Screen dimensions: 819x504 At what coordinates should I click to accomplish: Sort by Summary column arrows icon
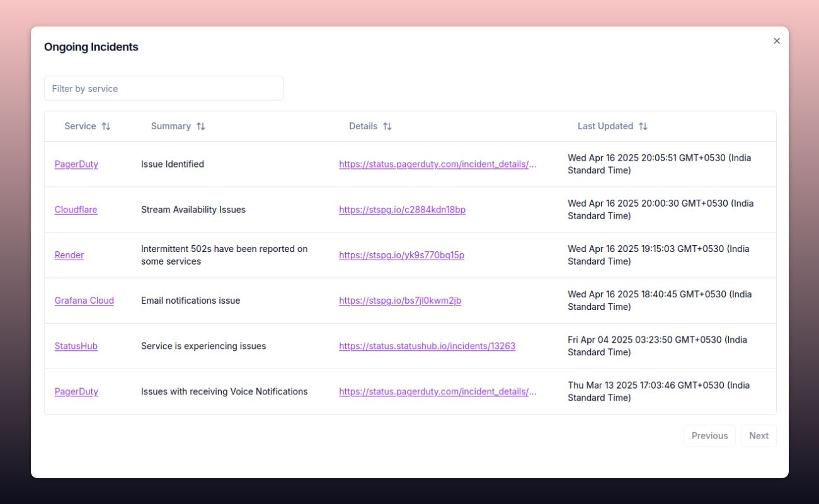tap(200, 126)
